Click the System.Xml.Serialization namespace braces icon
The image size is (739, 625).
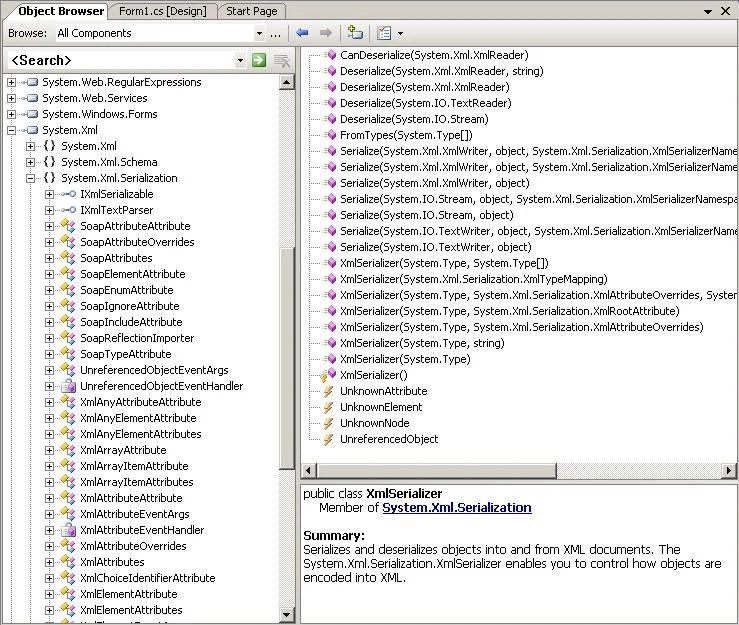49,178
